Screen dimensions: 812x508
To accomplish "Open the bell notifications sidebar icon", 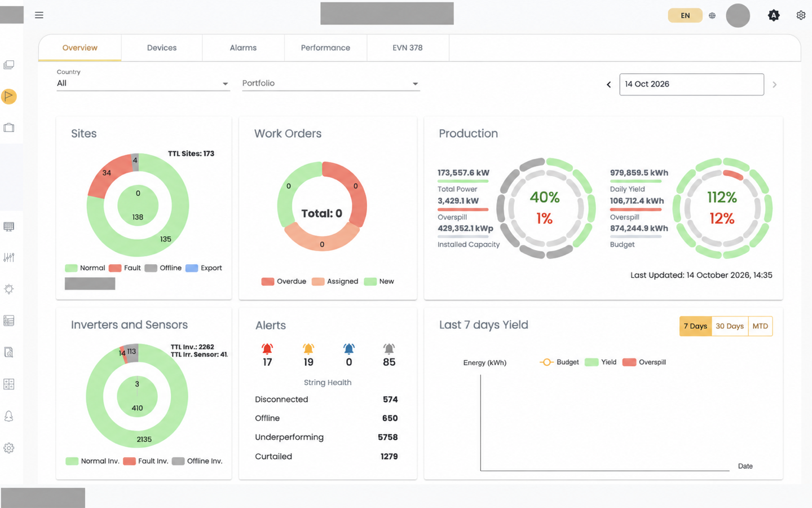I will 9,416.
